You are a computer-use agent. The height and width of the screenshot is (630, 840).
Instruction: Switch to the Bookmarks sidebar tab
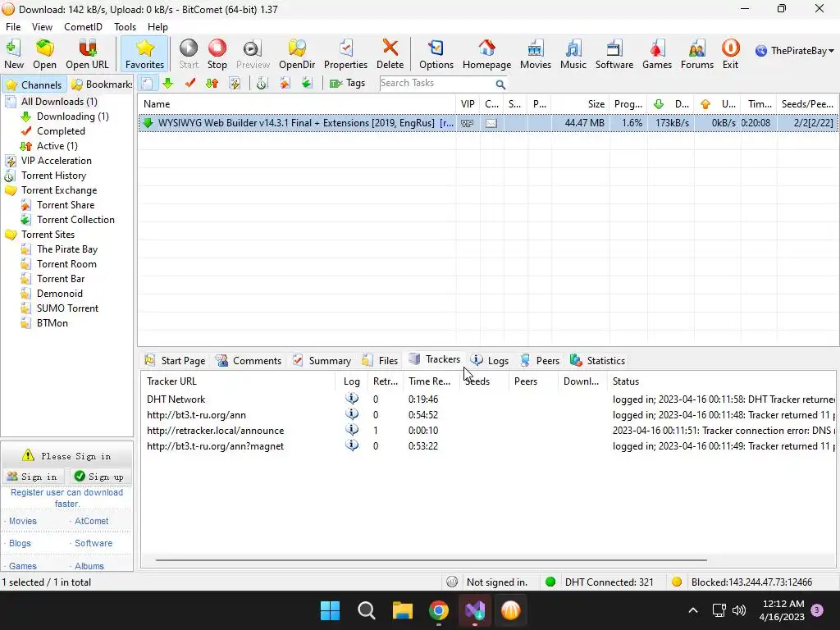tap(102, 84)
